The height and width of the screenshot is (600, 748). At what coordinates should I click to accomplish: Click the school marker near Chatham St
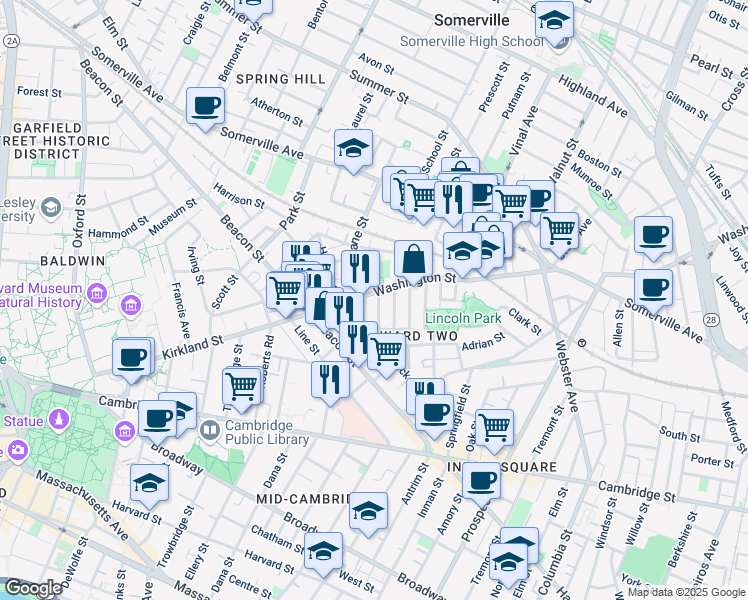(x=323, y=552)
